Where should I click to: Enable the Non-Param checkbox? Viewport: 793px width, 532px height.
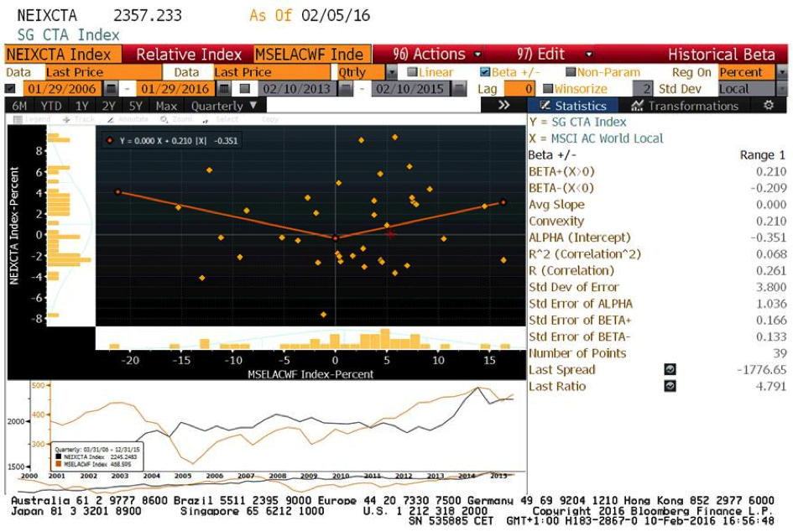click(571, 72)
